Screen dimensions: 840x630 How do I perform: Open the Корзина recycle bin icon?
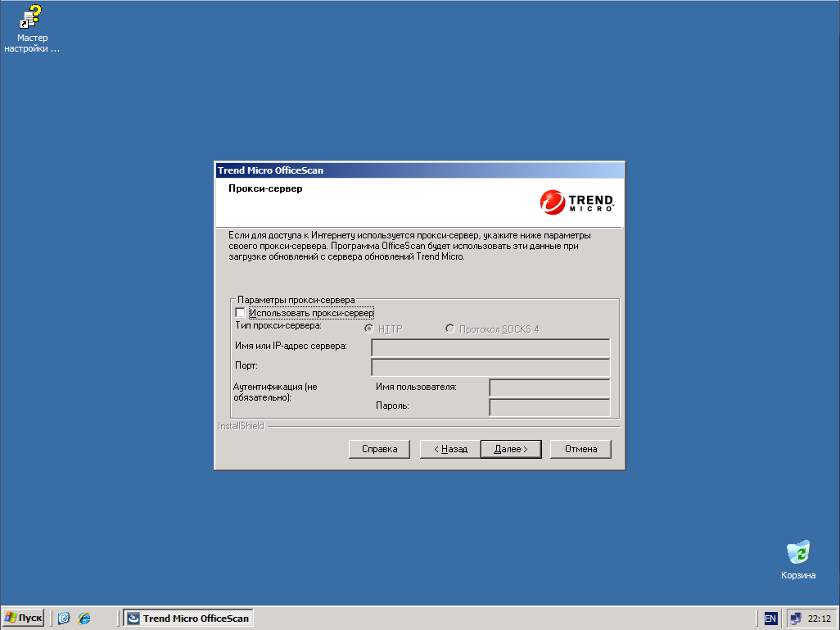[798, 560]
